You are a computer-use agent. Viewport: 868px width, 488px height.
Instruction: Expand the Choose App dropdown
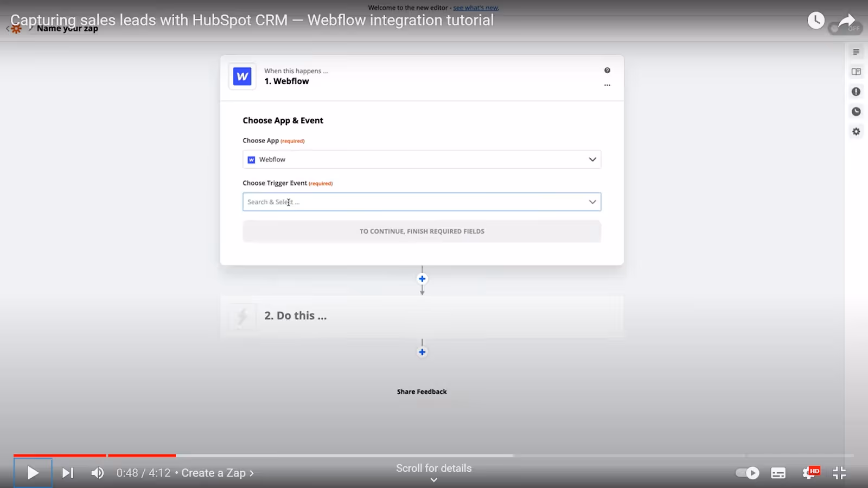(x=422, y=159)
